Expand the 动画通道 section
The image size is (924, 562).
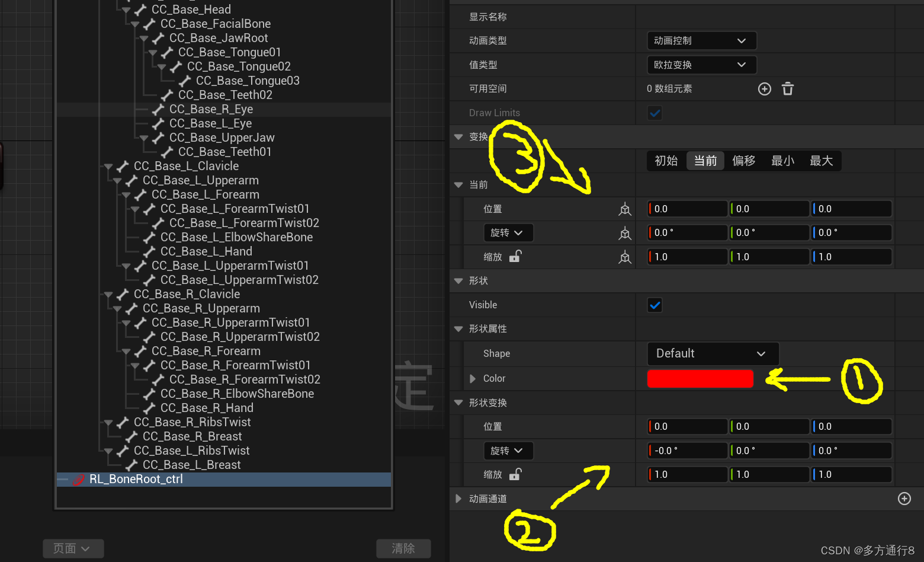pyautogui.click(x=458, y=499)
